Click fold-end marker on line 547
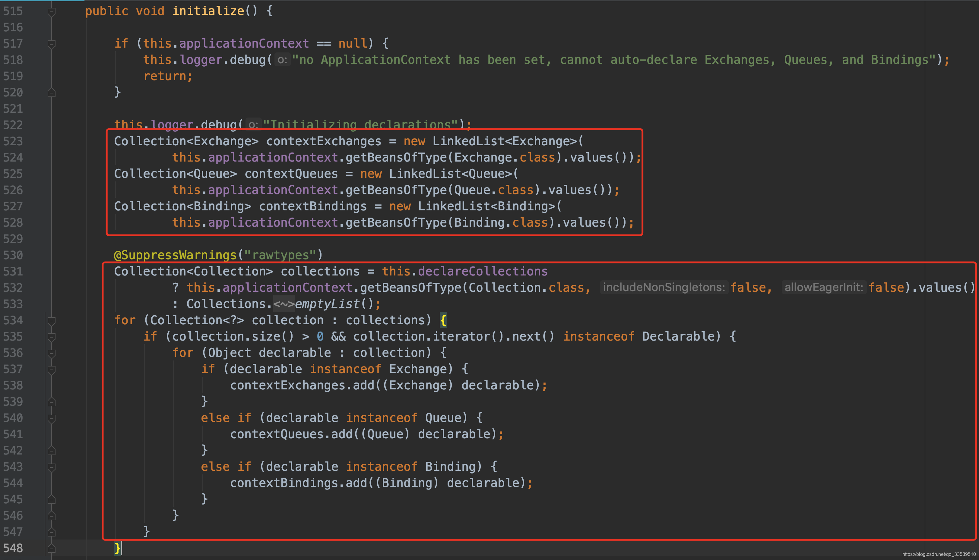Viewport: 979px width, 560px height. [x=52, y=532]
